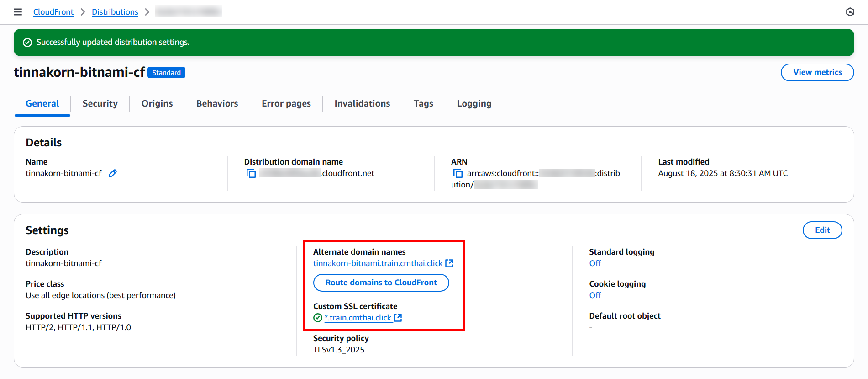Image resolution: width=868 pixels, height=379 pixels.
Task: Click the Use all edge locations text
Action: coord(100,295)
